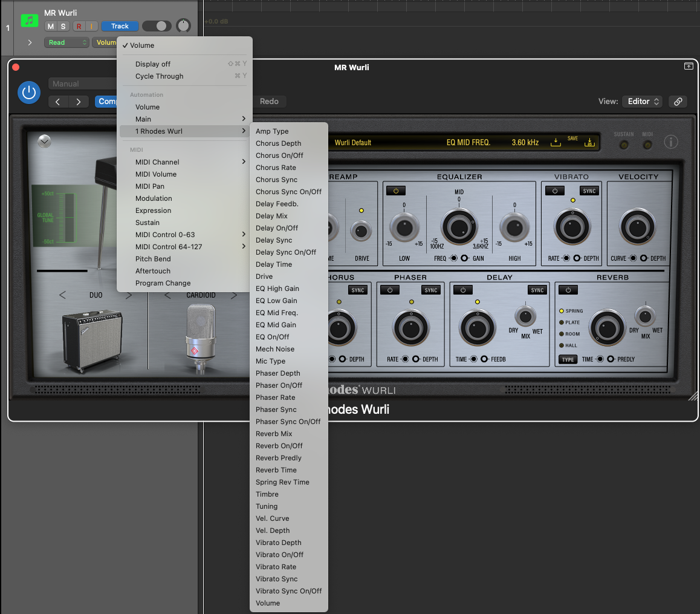700x614 pixels.
Task: Select the PLATE reverb type
Action: [569, 322]
